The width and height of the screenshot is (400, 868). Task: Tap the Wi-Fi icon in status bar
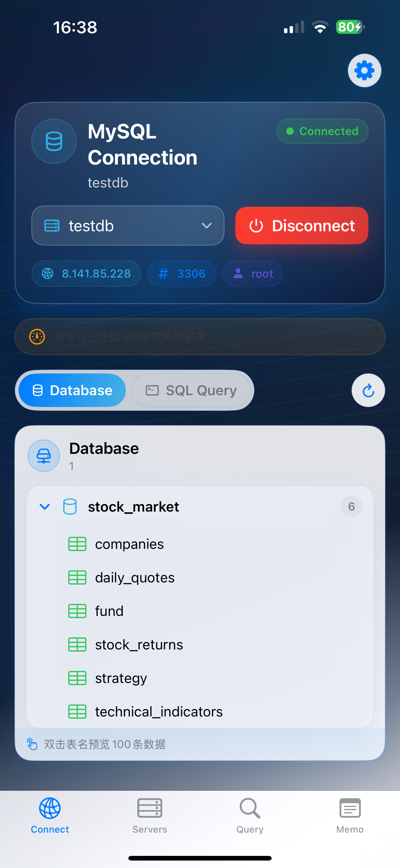coord(320,27)
